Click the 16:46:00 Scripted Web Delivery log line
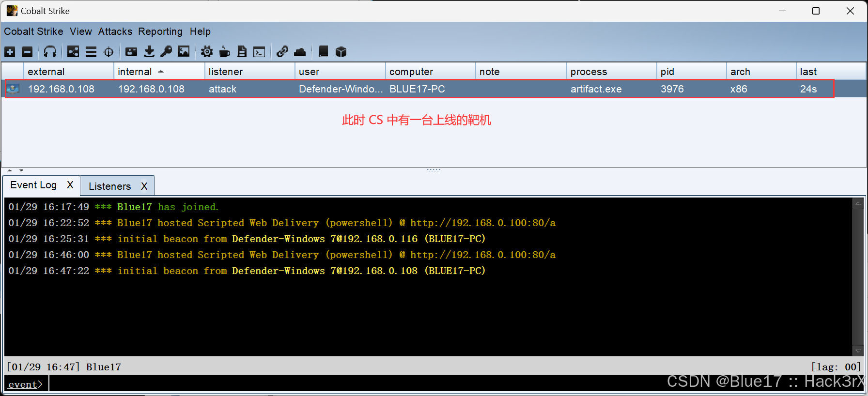This screenshot has height=396, width=868. [282, 255]
